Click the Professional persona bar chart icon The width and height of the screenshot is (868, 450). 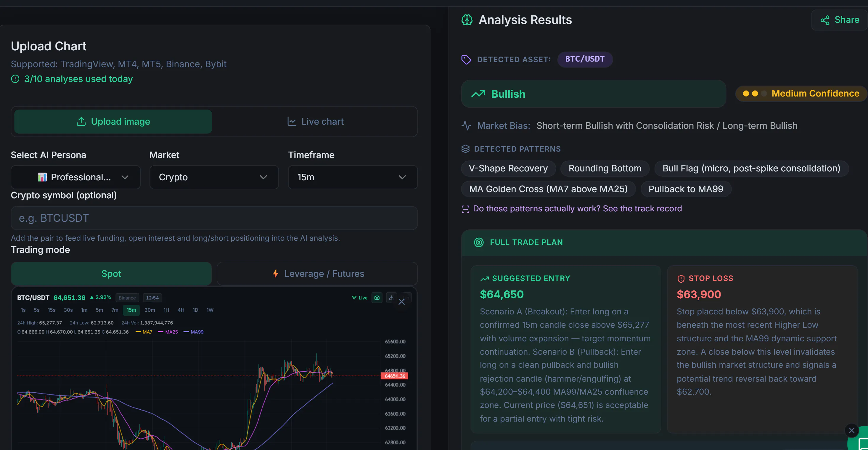coord(42,177)
